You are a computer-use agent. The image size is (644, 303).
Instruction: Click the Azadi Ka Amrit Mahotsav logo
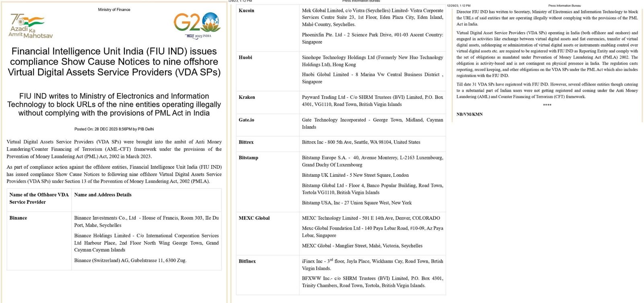point(31,26)
